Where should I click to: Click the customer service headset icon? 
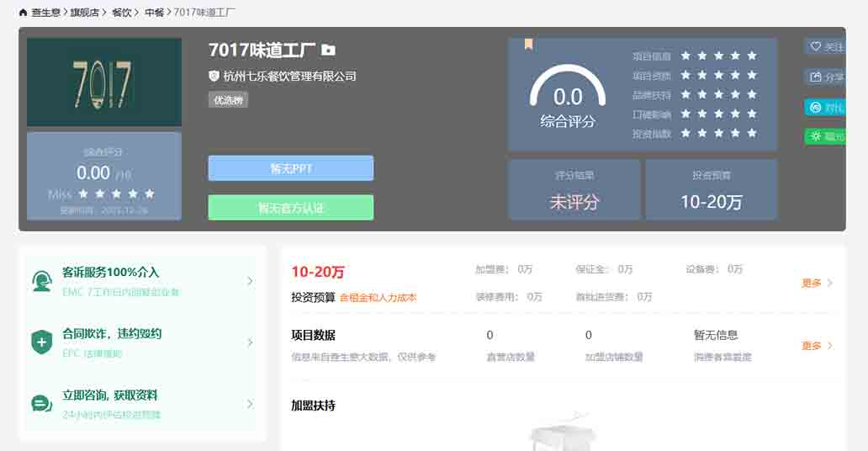pyautogui.click(x=41, y=281)
